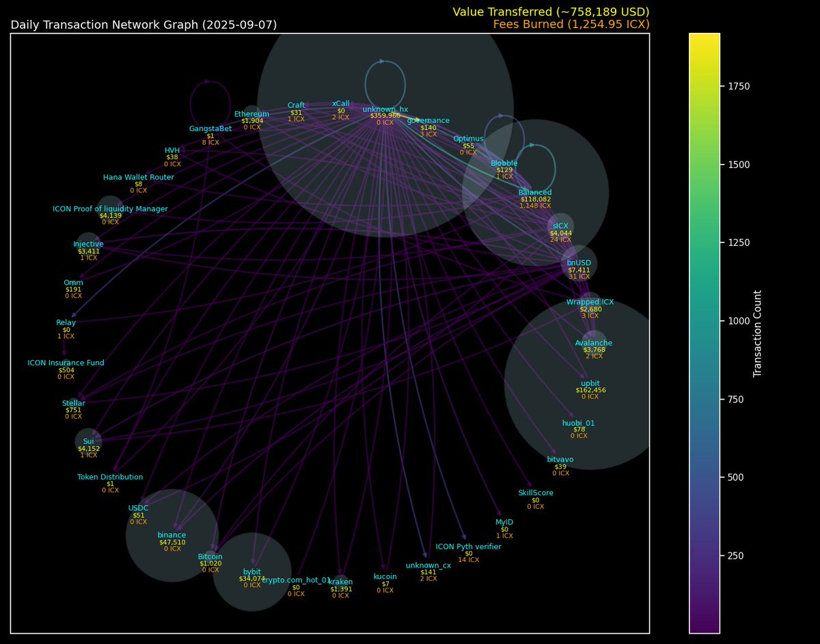The height and width of the screenshot is (644, 820).
Task: Select the 'bitvavo' node label
Action: 560,460
